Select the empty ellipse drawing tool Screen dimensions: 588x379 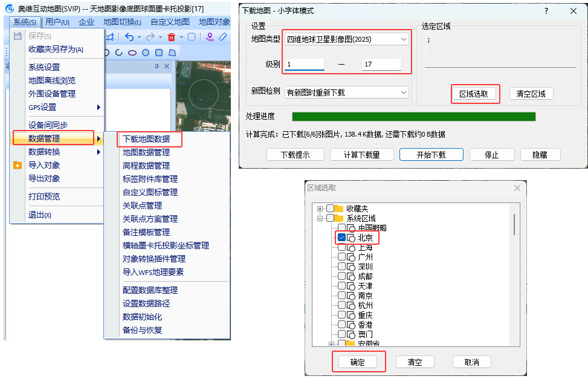(132, 53)
